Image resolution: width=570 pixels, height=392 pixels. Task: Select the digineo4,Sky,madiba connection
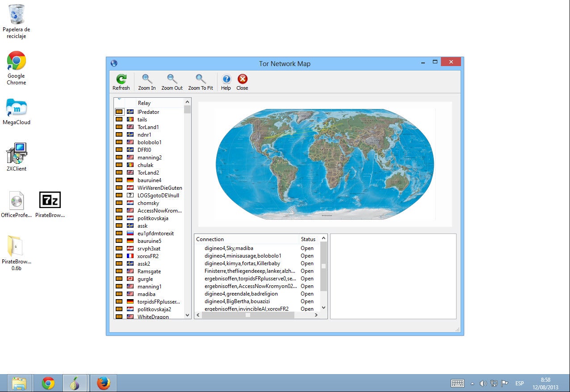pos(229,248)
